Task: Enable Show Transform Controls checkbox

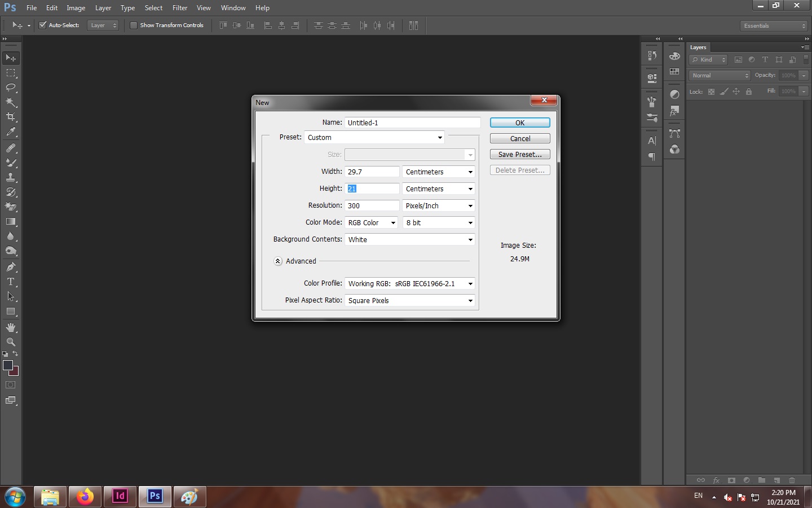Action: [x=134, y=25]
